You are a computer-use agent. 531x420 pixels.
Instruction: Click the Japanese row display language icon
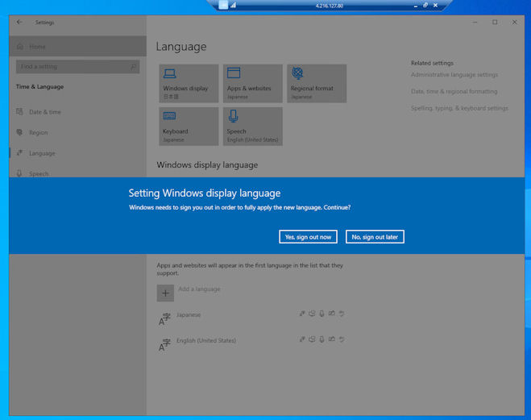tap(302, 314)
